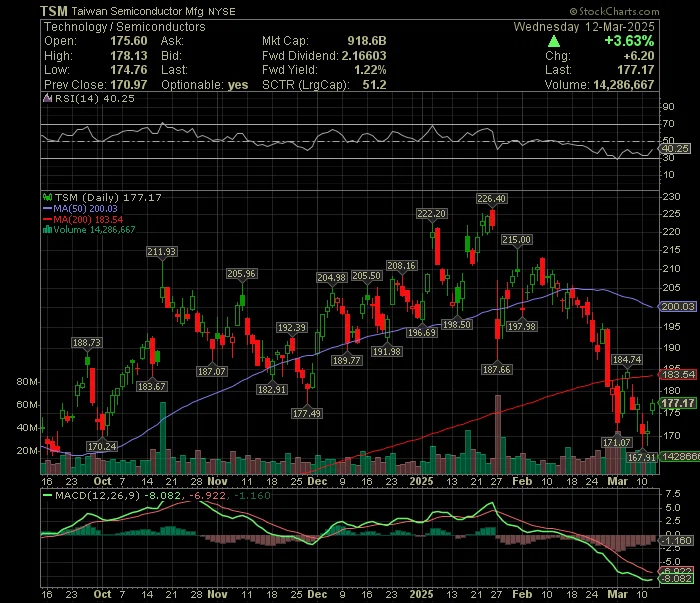
Task: Click the 205.96 November high label
Action: coord(242,274)
